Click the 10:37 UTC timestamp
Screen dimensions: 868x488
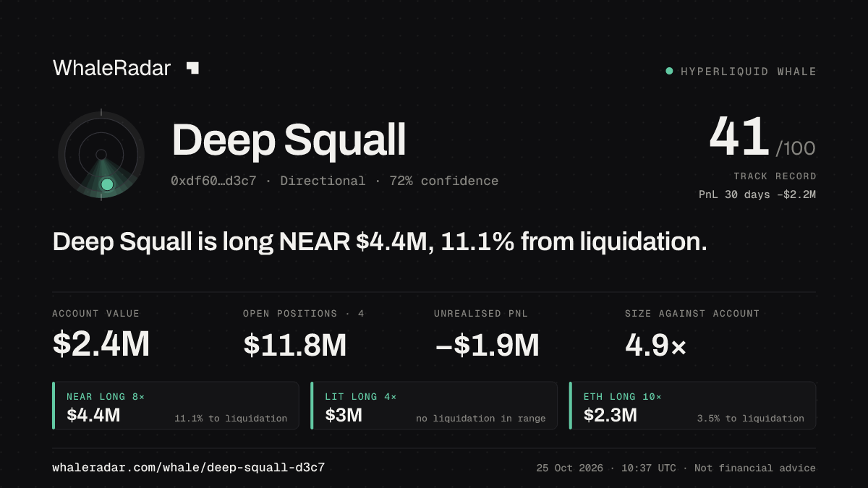tap(649, 468)
